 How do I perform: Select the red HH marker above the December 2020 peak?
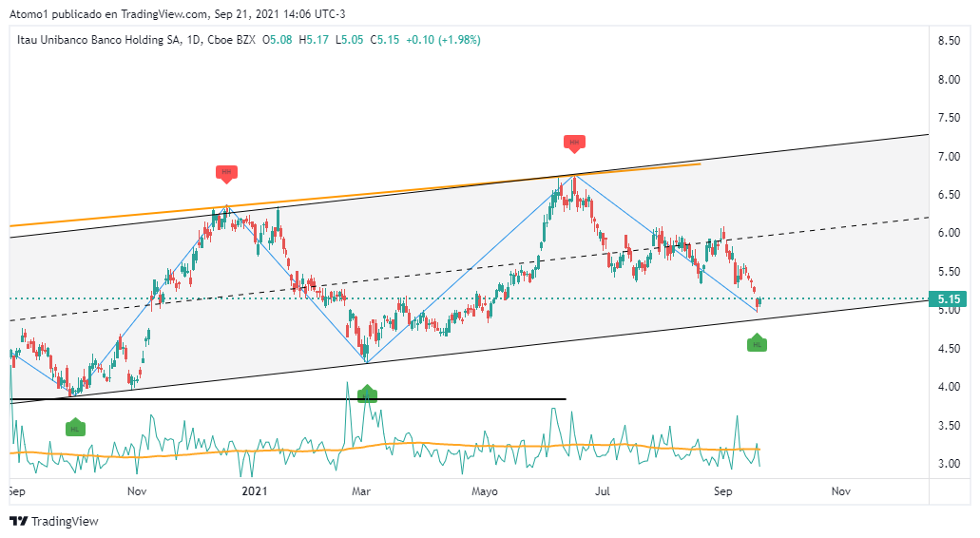coord(225,173)
